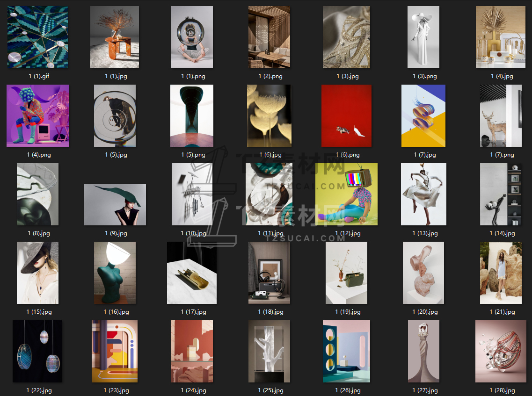Select the white tree sculpture thumbnail 1 (25).jpg
532x396 pixels.
[x=270, y=351]
